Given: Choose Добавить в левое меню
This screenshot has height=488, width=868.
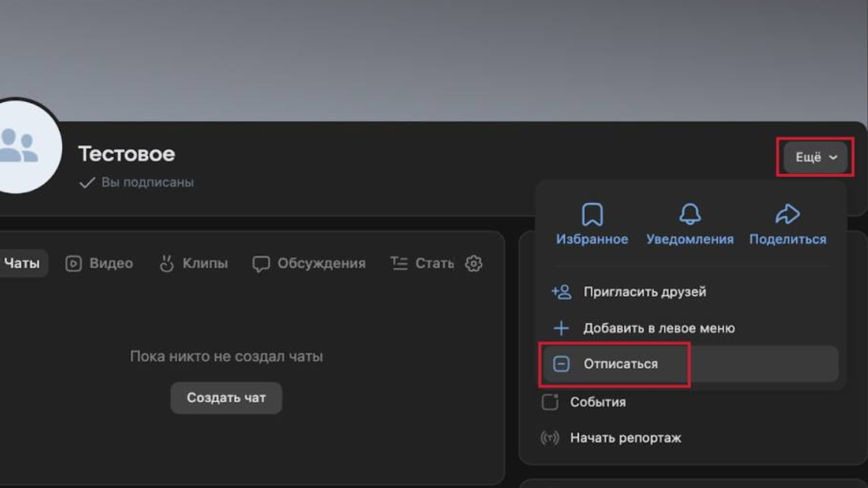Looking at the screenshot, I should tap(690, 328).
